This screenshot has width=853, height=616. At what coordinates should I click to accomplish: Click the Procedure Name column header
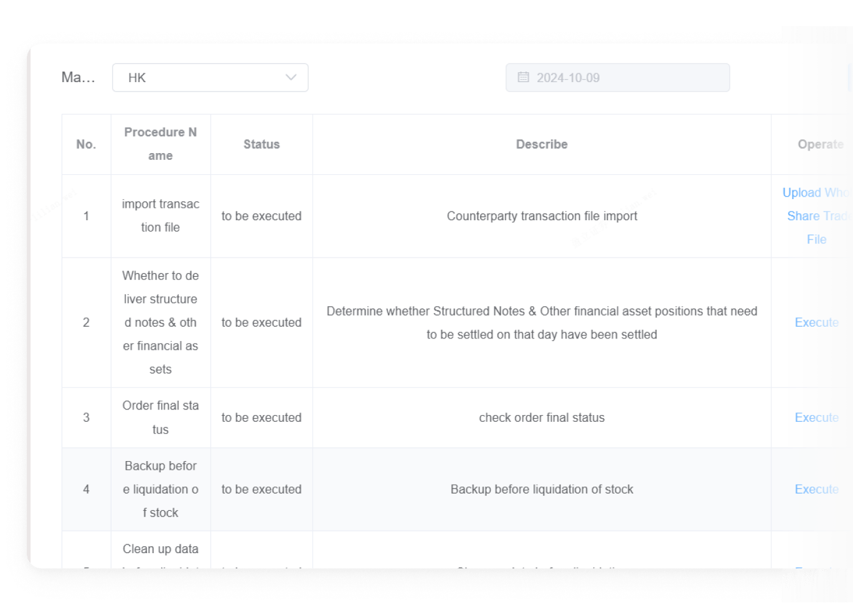point(161,144)
